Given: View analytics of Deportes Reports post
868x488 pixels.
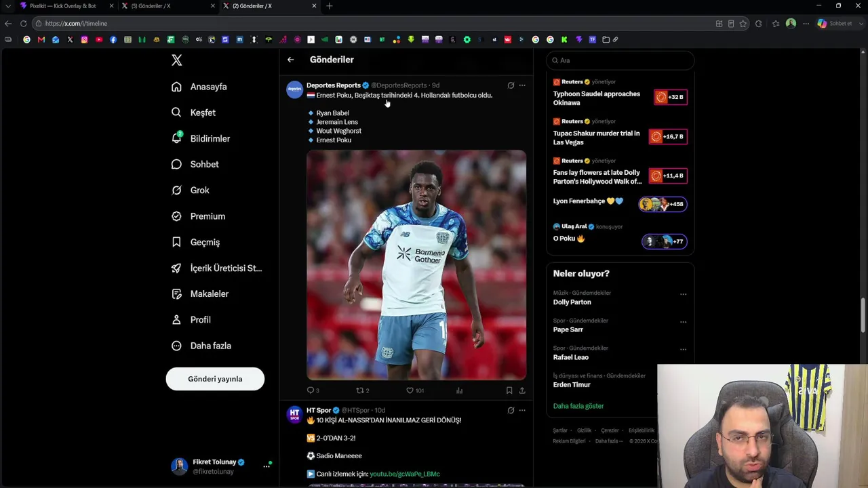Looking at the screenshot, I should tap(459, 390).
